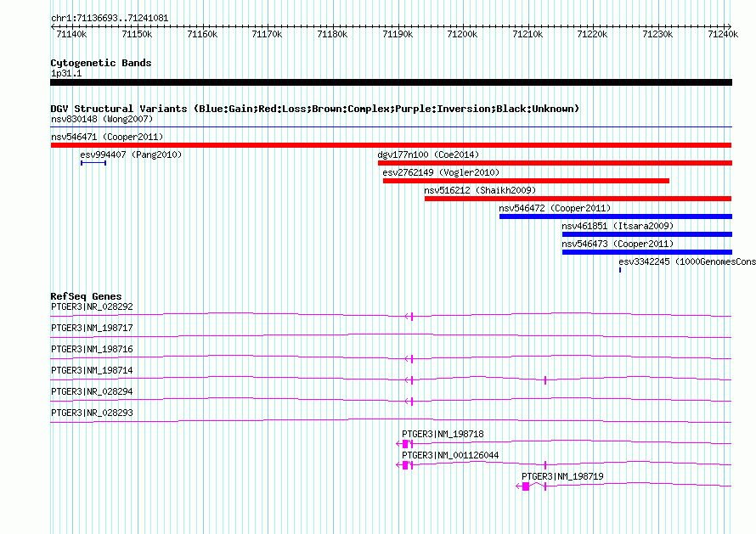This screenshot has width=756, height=534.
Task: Click the exon arrow on the NM_198714 transcript
Action: pos(409,380)
